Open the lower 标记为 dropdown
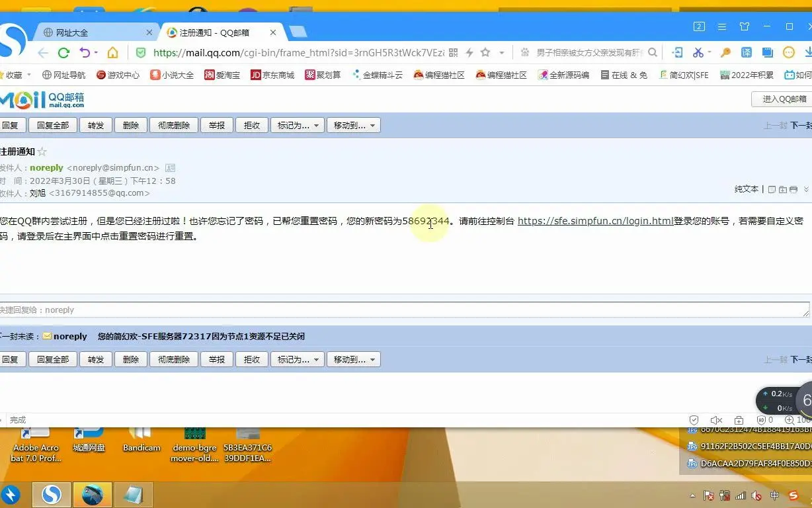This screenshot has width=812, height=508. [298, 359]
